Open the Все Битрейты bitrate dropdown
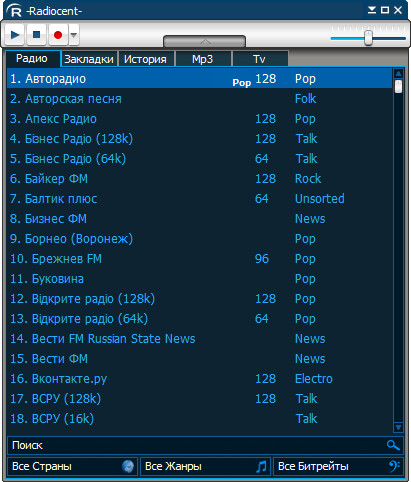 pyautogui.click(x=338, y=466)
